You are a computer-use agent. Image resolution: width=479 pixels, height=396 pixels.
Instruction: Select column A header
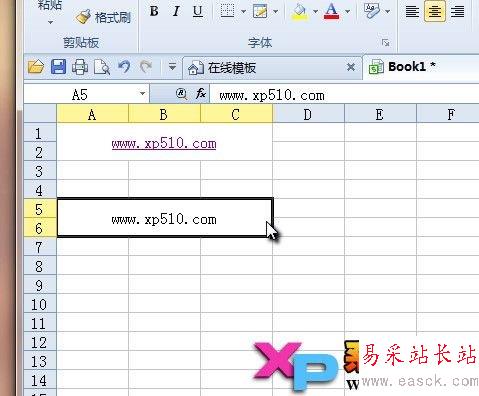[x=92, y=114]
